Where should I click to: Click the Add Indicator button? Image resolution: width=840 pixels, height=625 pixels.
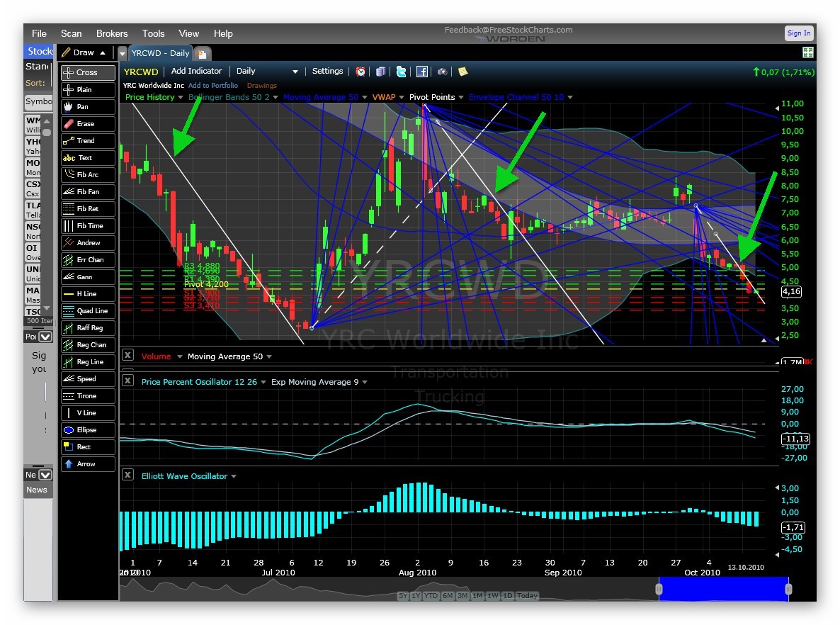197,71
